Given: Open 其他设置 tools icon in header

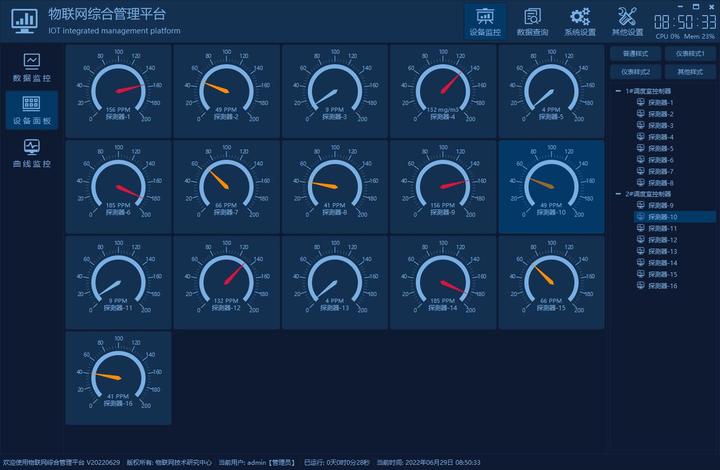Looking at the screenshot, I should [627, 17].
